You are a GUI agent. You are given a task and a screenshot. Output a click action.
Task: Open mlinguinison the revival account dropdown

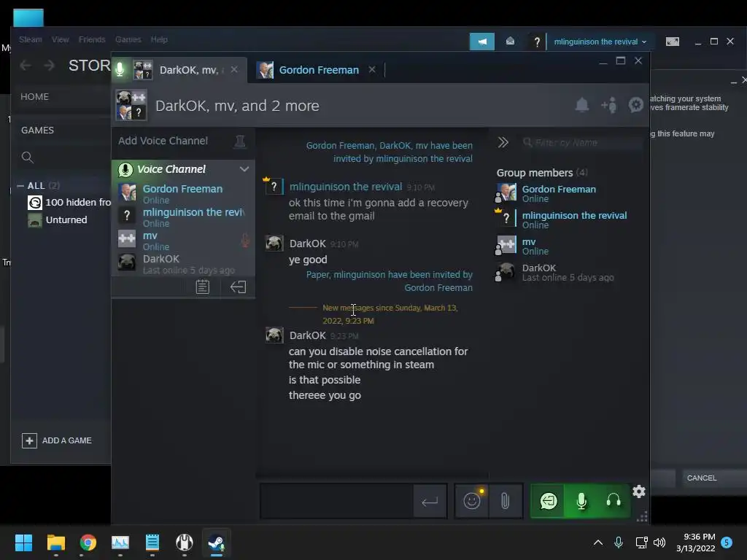click(600, 42)
